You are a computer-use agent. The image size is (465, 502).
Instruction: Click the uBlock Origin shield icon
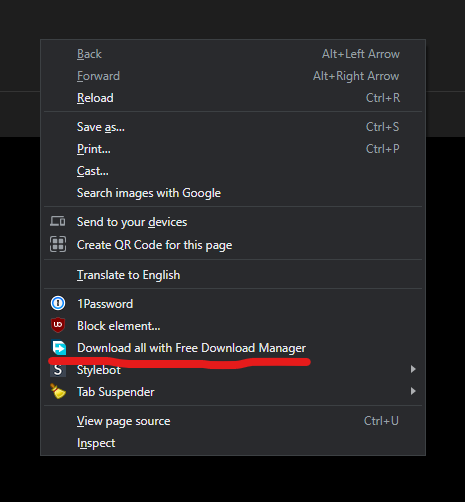[58, 325]
